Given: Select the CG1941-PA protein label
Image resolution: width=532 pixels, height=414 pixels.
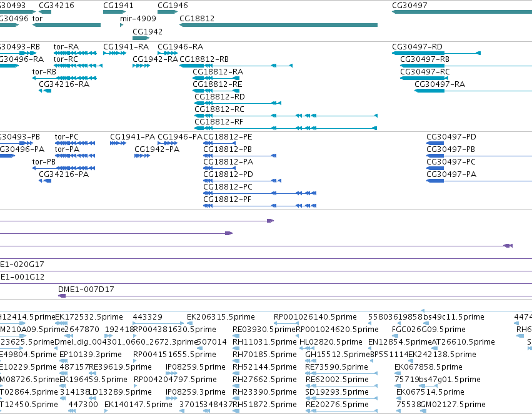Looking at the screenshot, I should click(x=133, y=137).
